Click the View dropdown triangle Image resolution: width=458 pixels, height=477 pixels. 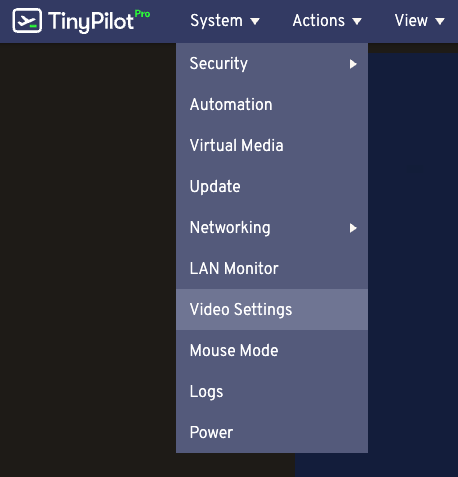440,22
